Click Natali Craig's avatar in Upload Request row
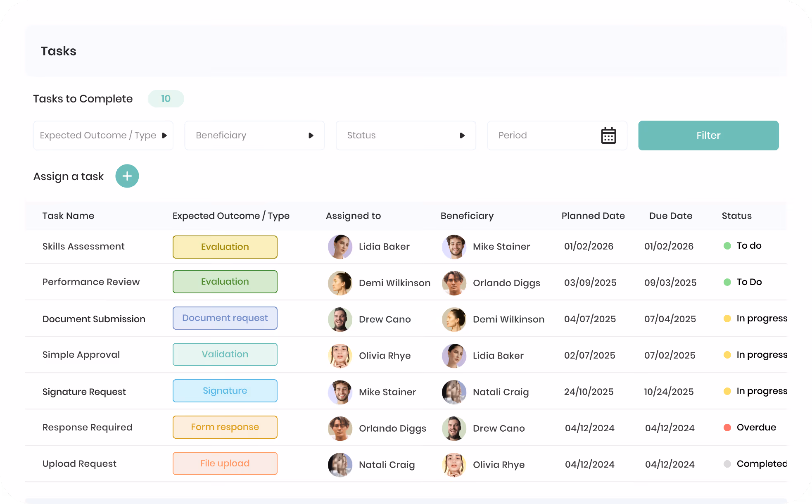This screenshot has height=504, width=812. [340, 465]
